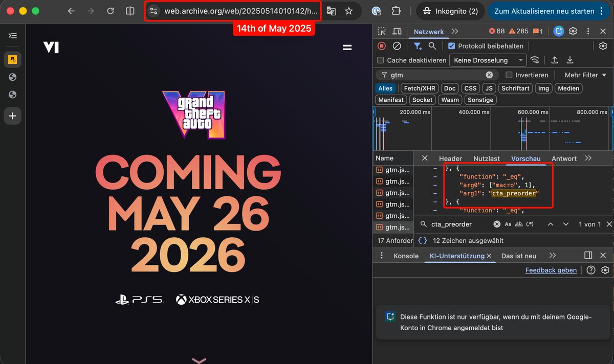Open the 68 errors counter
This screenshot has height=364, width=614.
[x=496, y=31]
